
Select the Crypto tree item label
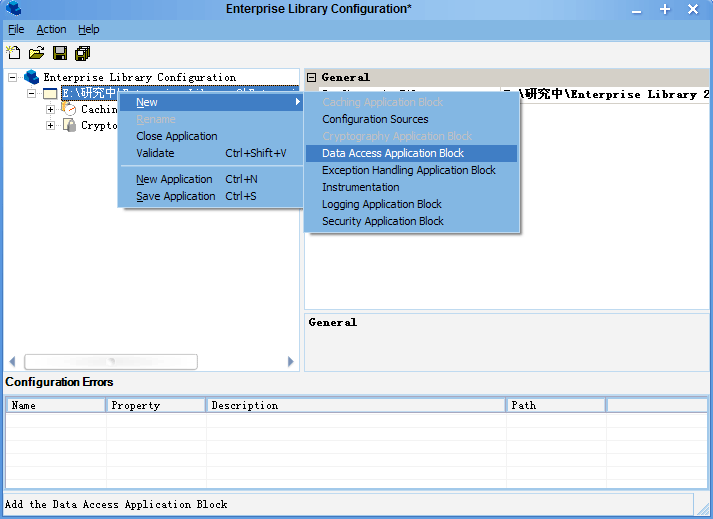tap(99, 126)
